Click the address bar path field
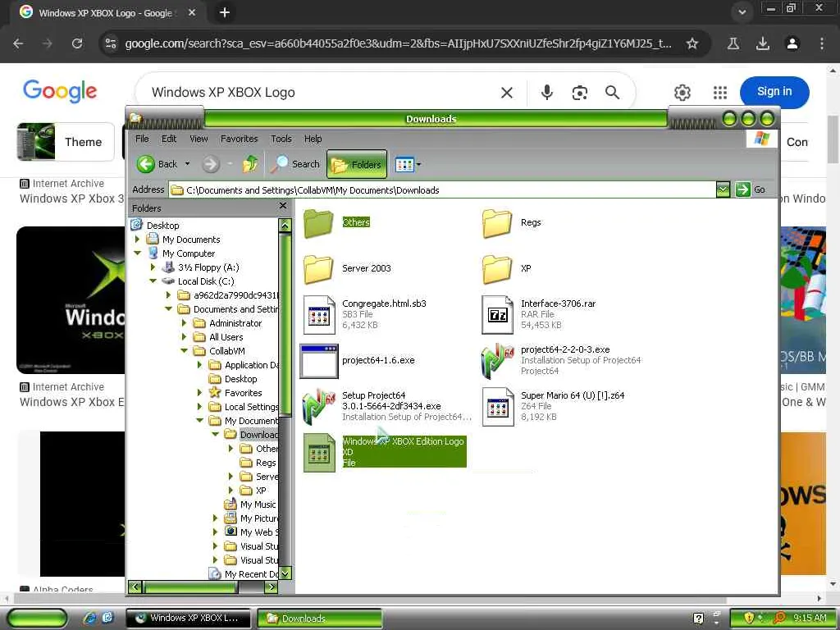 [442, 190]
